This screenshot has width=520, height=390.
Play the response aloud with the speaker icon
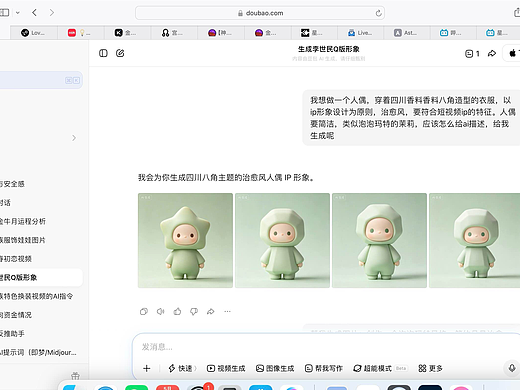160,311
